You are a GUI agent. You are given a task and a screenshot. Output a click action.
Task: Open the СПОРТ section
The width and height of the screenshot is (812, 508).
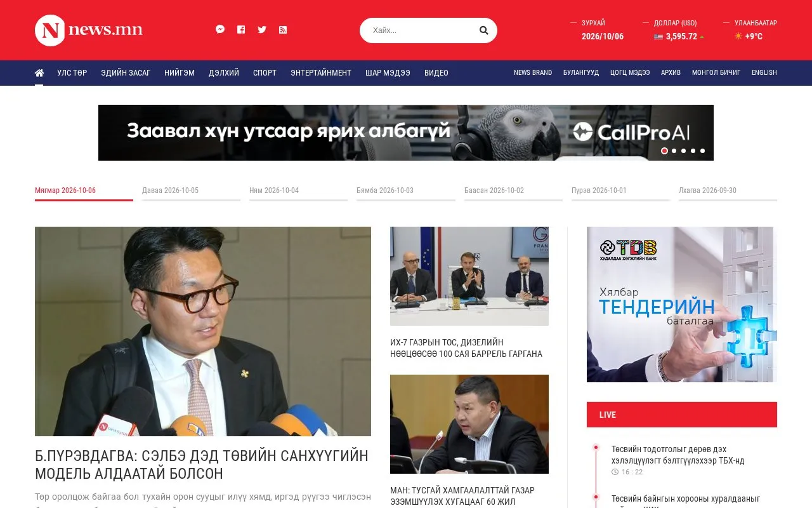(265, 73)
